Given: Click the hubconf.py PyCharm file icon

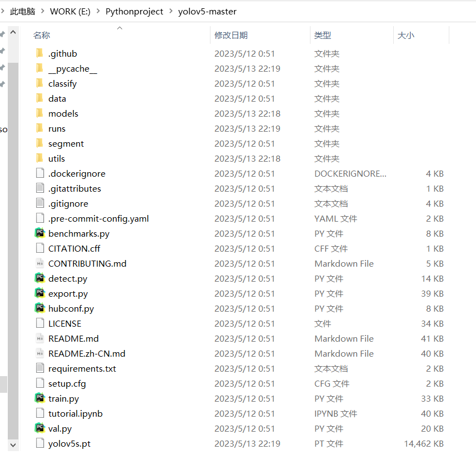Looking at the screenshot, I should coord(40,308).
